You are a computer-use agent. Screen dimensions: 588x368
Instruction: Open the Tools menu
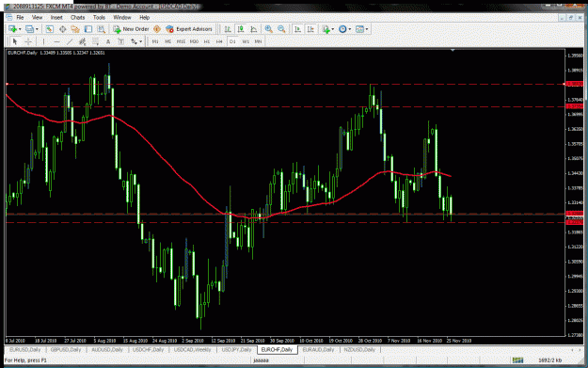tap(99, 17)
